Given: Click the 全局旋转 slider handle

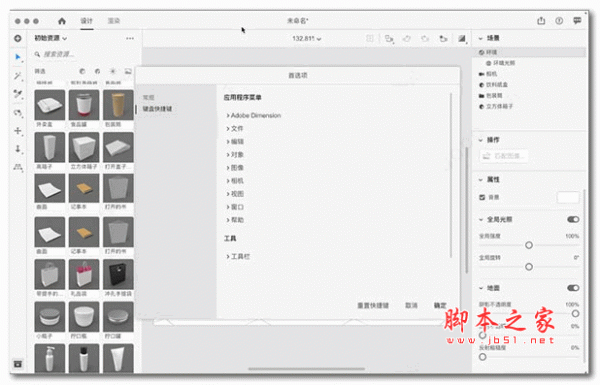Looking at the screenshot, I should 529,267.
